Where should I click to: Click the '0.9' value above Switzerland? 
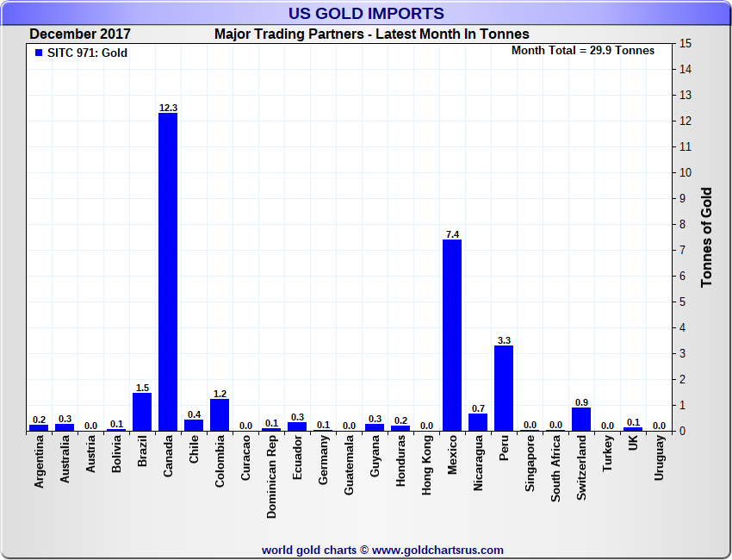581,402
